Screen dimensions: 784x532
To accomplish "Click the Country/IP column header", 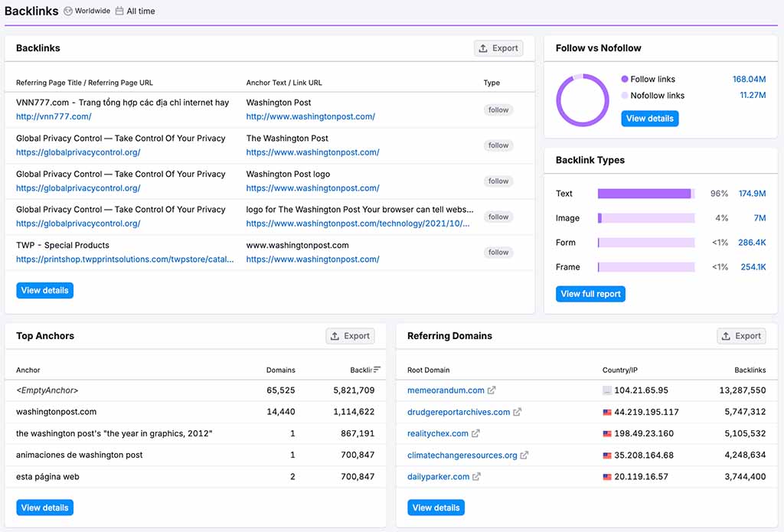I will [620, 370].
